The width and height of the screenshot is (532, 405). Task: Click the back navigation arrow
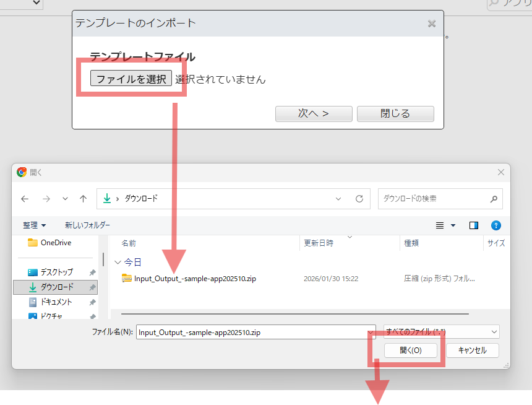[25, 199]
